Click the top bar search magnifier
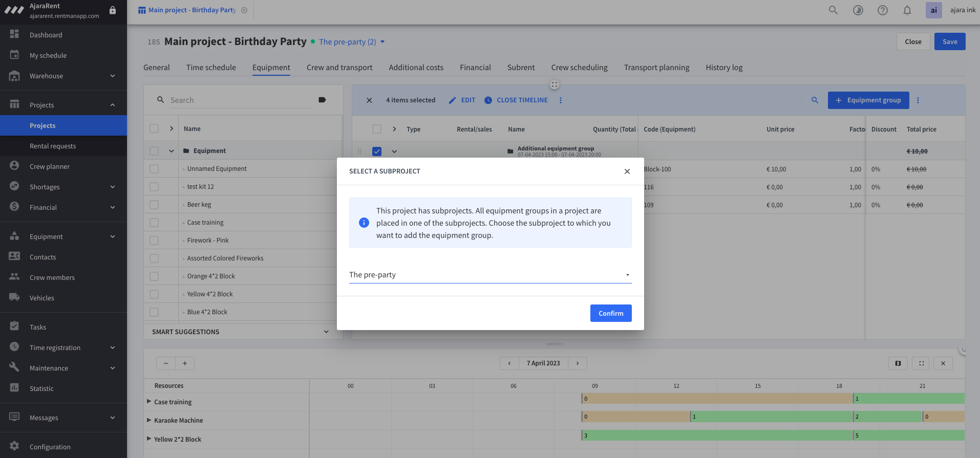 coord(834,10)
